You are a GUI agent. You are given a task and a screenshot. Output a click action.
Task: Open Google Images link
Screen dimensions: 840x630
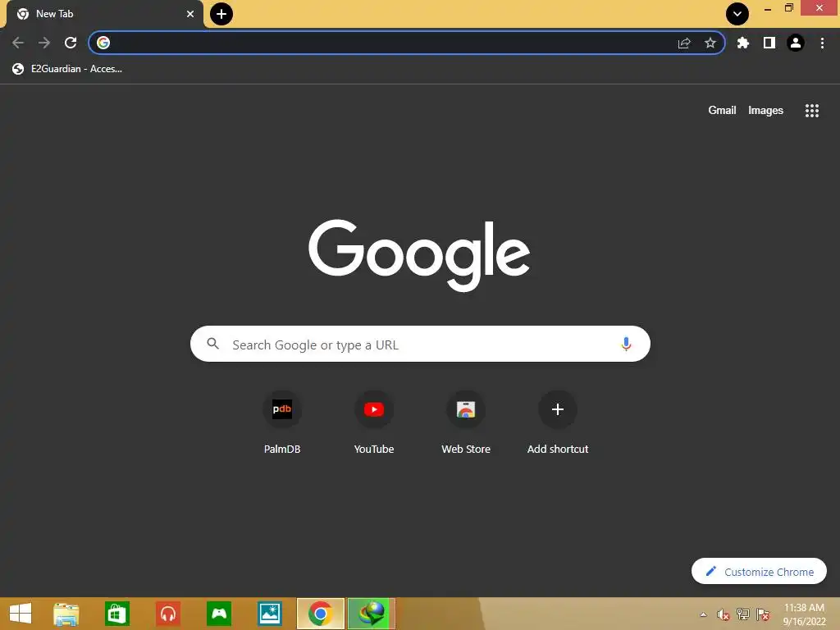[x=765, y=111]
